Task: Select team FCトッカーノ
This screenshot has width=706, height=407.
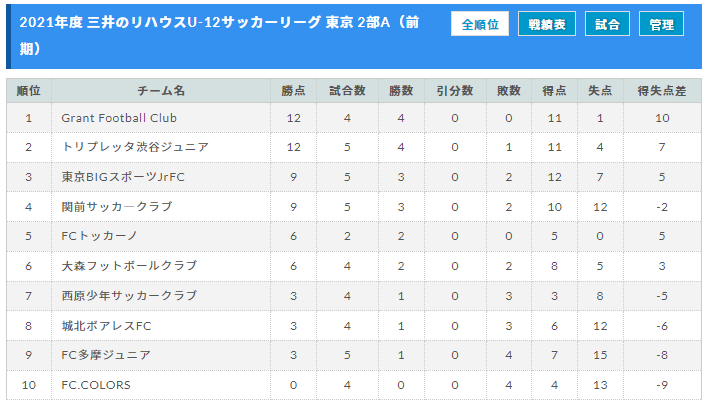Action: click(x=99, y=236)
